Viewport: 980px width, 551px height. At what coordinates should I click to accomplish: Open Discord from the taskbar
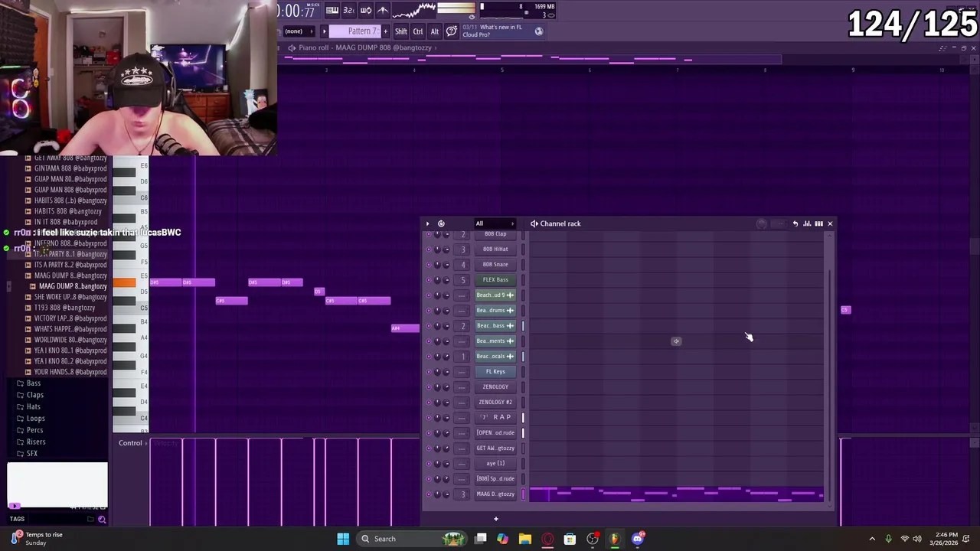[x=638, y=539]
